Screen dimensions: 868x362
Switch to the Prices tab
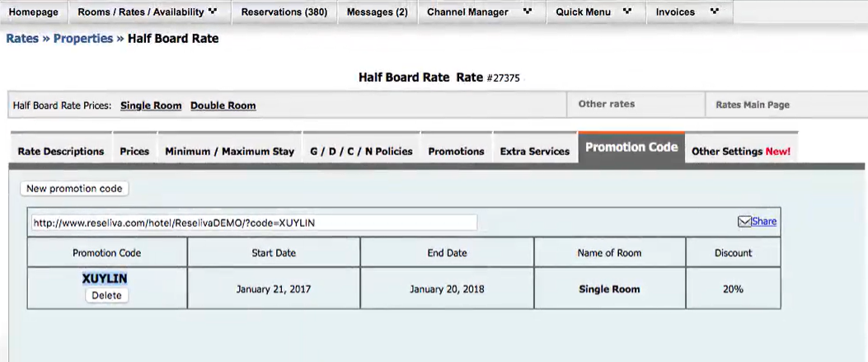[134, 152]
